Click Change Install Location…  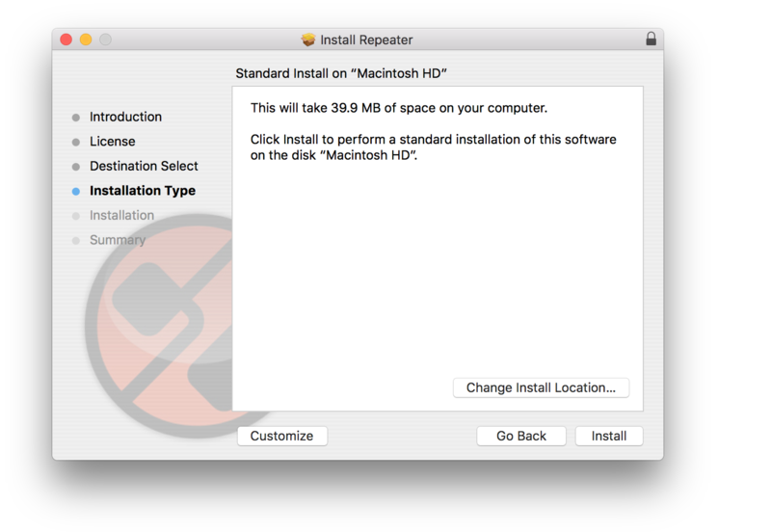(x=541, y=387)
